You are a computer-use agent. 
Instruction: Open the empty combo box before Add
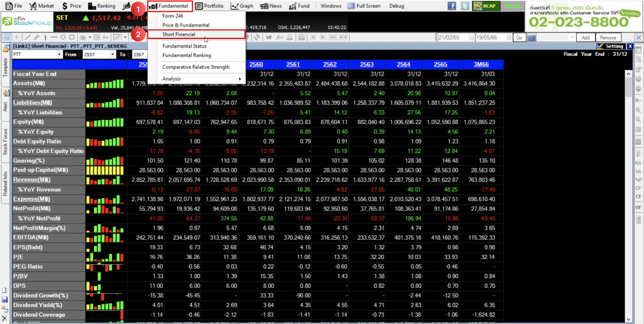click(556, 38)
